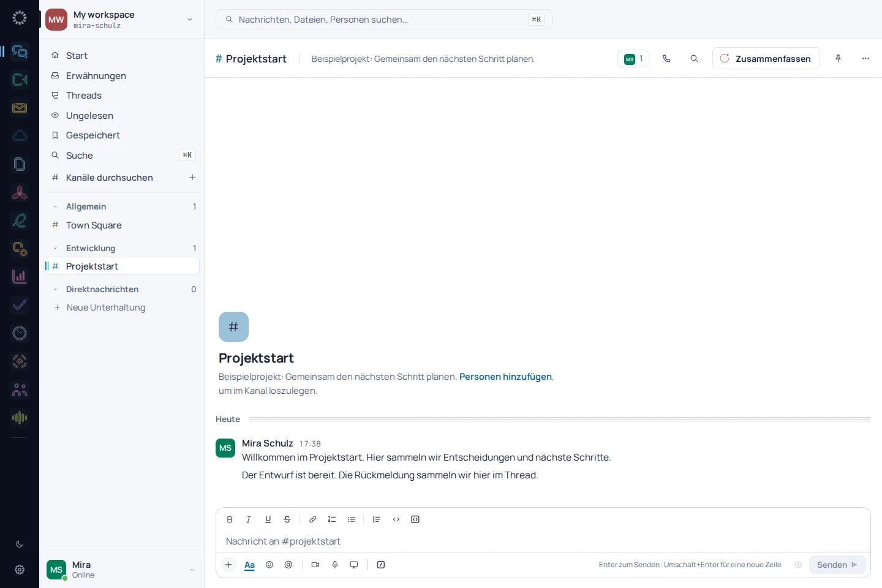882x588 pixels.
Task: Open Threads in sidebar
Action: pyautogui.click(x=123, y=96)
